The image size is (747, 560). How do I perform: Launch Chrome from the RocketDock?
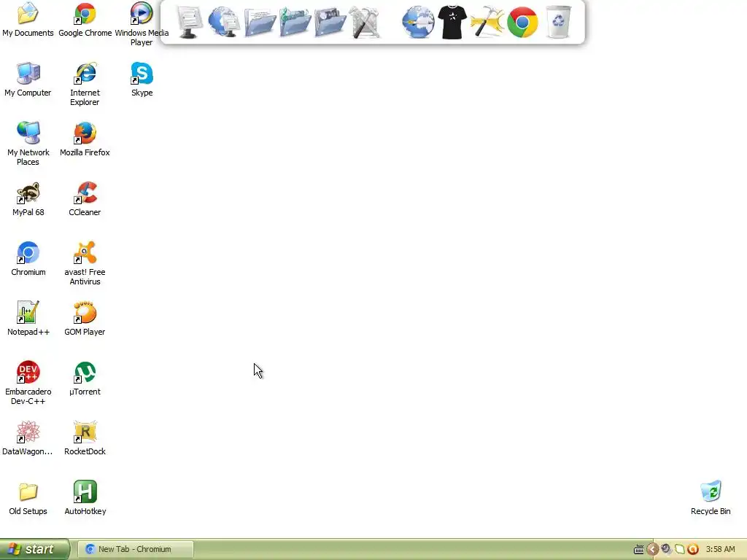(522, 22)
